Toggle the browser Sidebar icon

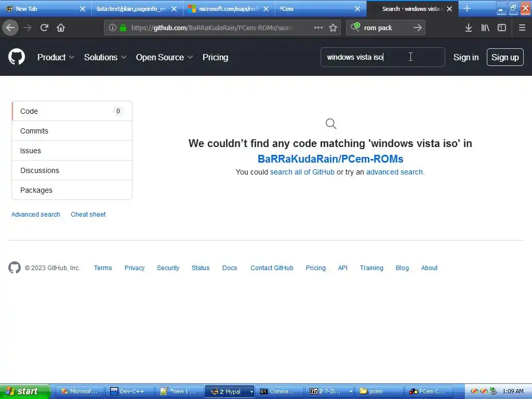pos(502,28)
